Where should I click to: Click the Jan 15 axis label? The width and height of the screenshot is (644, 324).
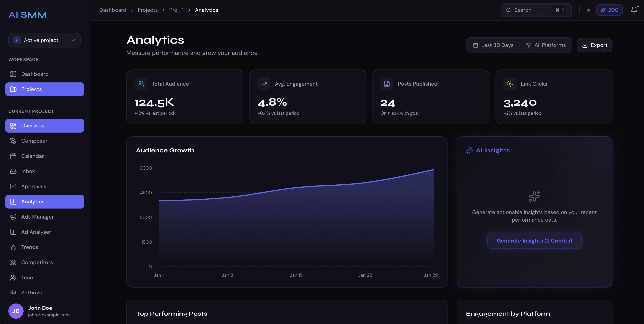(296, 275)
